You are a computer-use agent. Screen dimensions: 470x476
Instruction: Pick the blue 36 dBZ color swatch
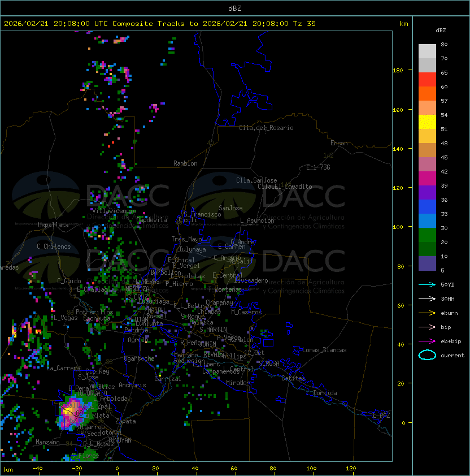coord(427,206)
